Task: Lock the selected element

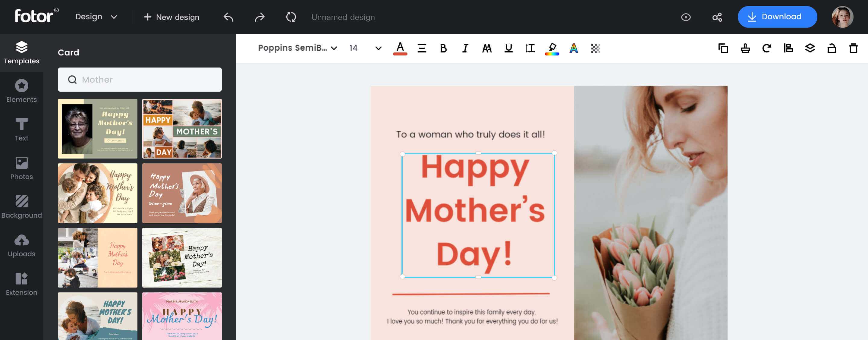Action: click(x=831, y=48)
